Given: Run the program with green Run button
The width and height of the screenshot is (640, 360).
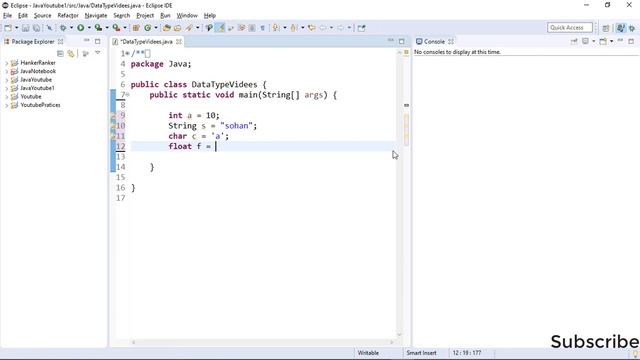Looking at the screenshot, I should click(x=81, y=28).
